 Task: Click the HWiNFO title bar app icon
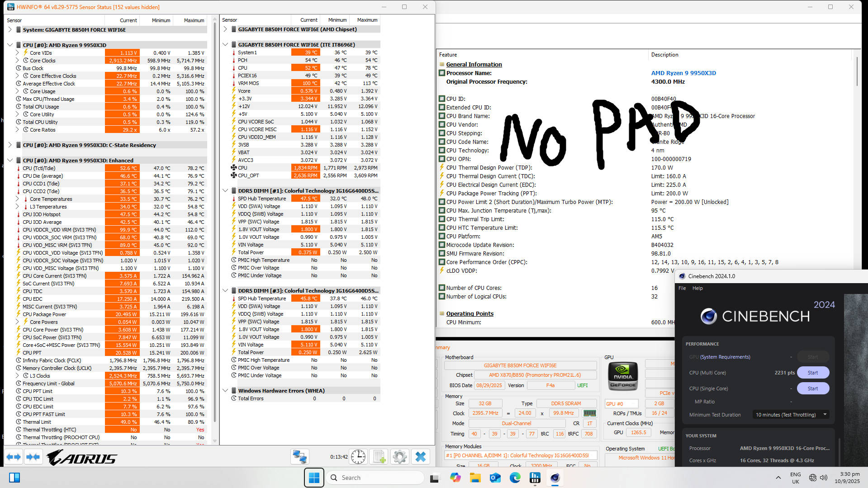point(11,7)
